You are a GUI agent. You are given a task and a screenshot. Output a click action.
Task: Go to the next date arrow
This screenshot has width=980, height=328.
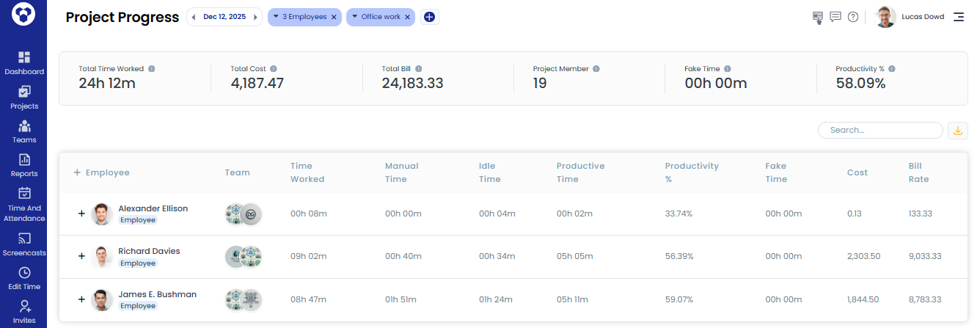click(x=255, y=17)
